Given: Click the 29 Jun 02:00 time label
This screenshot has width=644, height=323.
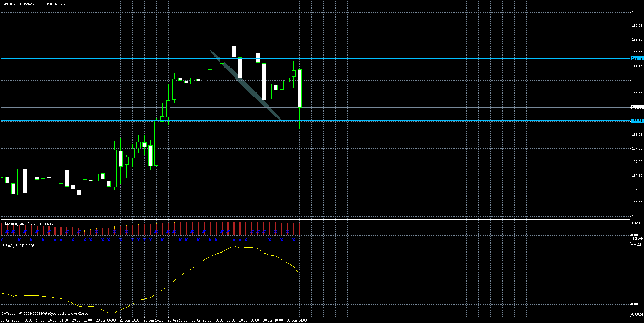Looking at the screenshot, I should pos(82,320).
